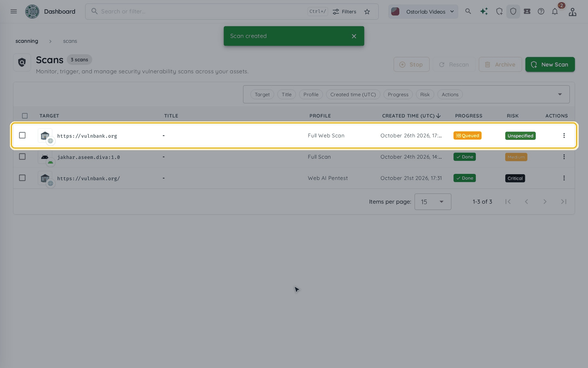Open actions menu for Web AI Pentest row

(564, 178)
